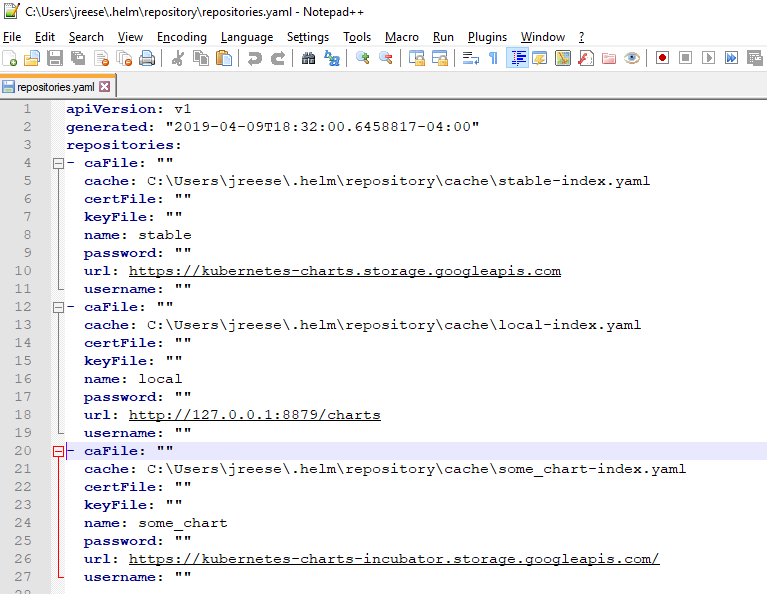Click the 'name: stable' text
The image size is (767, 594).
(x=137, y=235)
